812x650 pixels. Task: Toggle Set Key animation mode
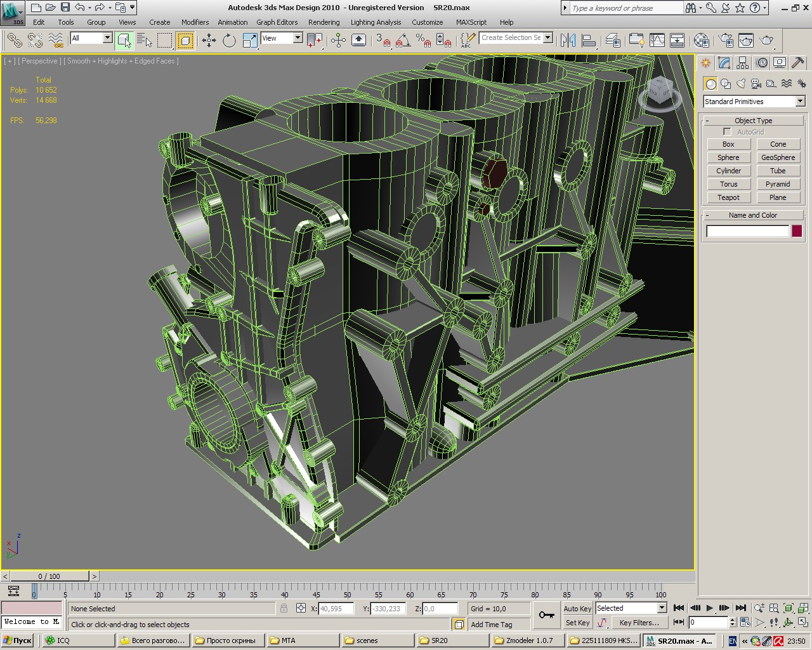point(577,623)
